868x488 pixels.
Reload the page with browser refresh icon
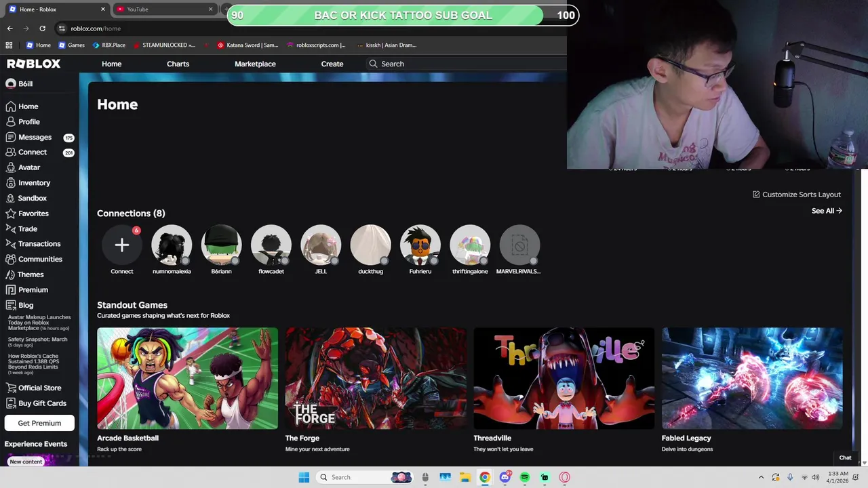tap(42, 28)
